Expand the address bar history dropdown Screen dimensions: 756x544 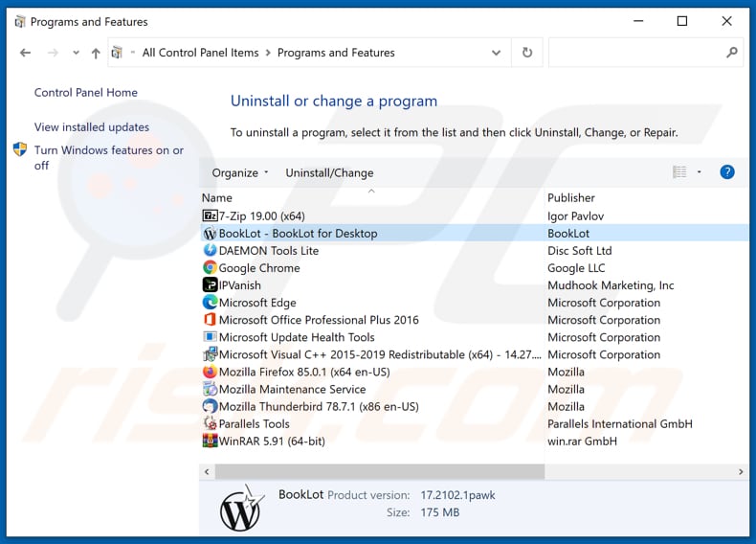coord(496,53)
